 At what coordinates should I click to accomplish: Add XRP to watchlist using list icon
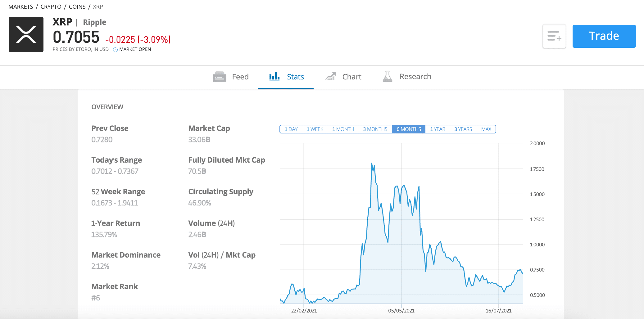[554, 36]
